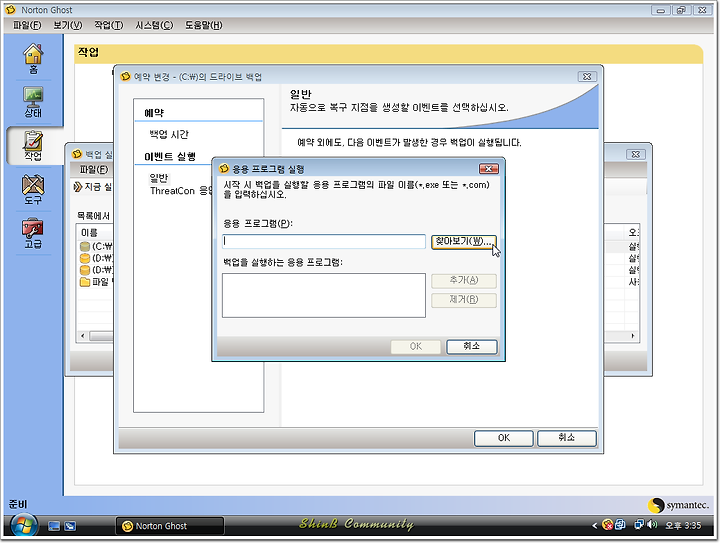Open the Status (상태) sidebar icon
This screenshot has width=720, height=543.
(33, 102)
